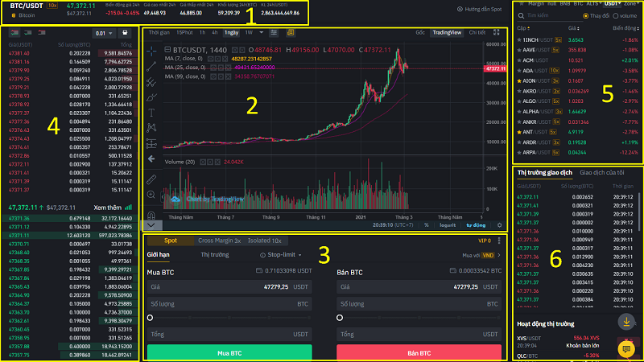Click the yellow download button icon

point(626,322)
